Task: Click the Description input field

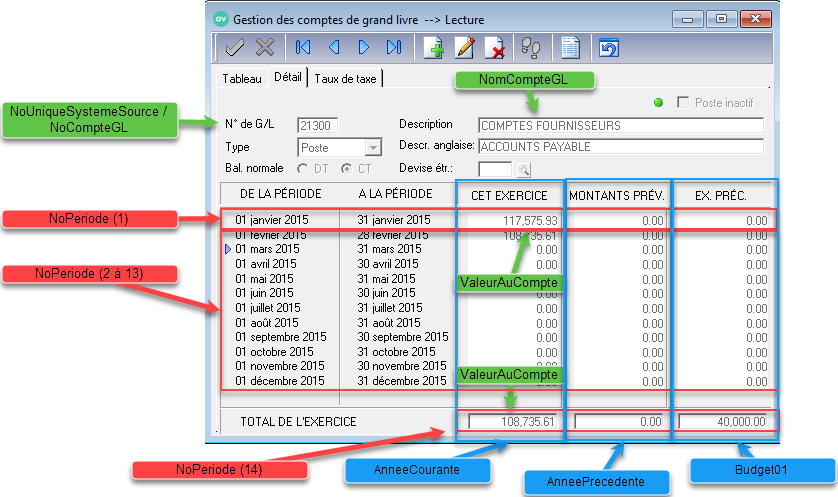Action: pyautogui.click(x=620, y=126)
